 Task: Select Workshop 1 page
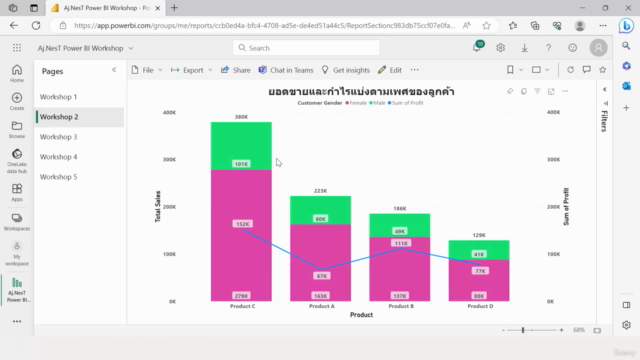coord(79,97)
